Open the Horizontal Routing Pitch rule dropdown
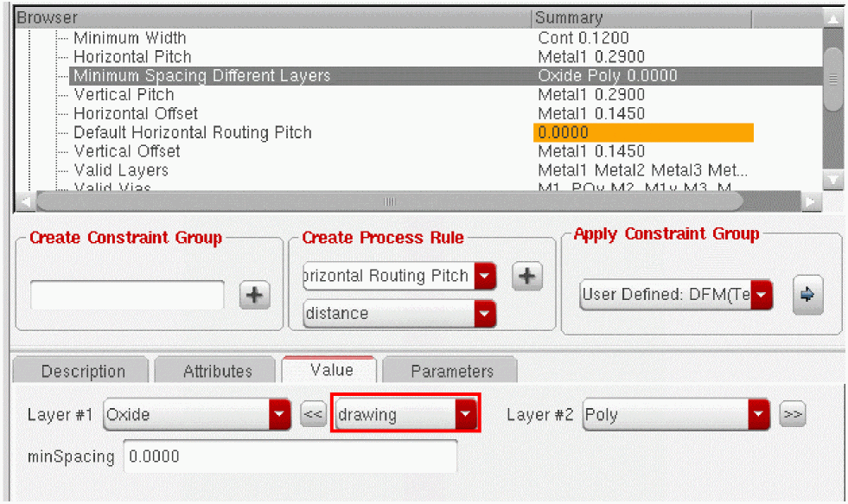 (x=485, y=276)
